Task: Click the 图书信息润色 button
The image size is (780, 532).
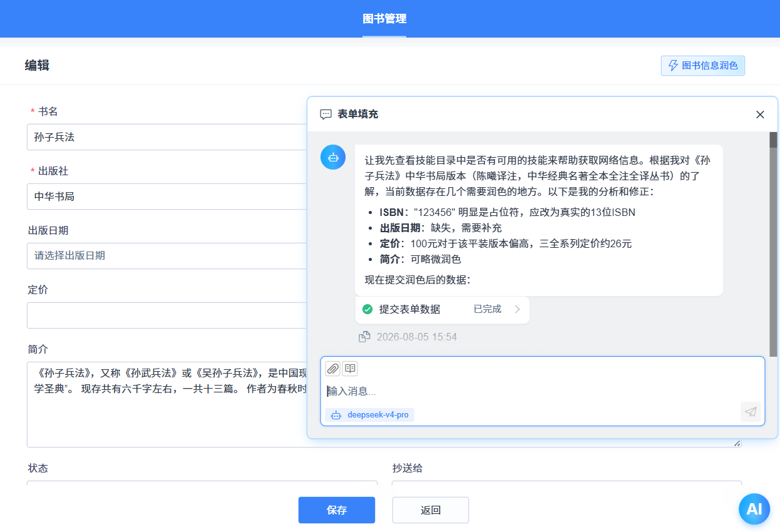Action: coord(703,66)
